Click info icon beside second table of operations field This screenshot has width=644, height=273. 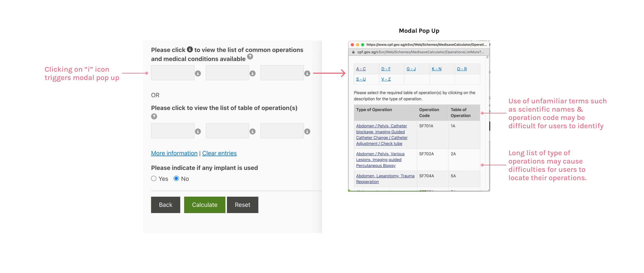252,132
